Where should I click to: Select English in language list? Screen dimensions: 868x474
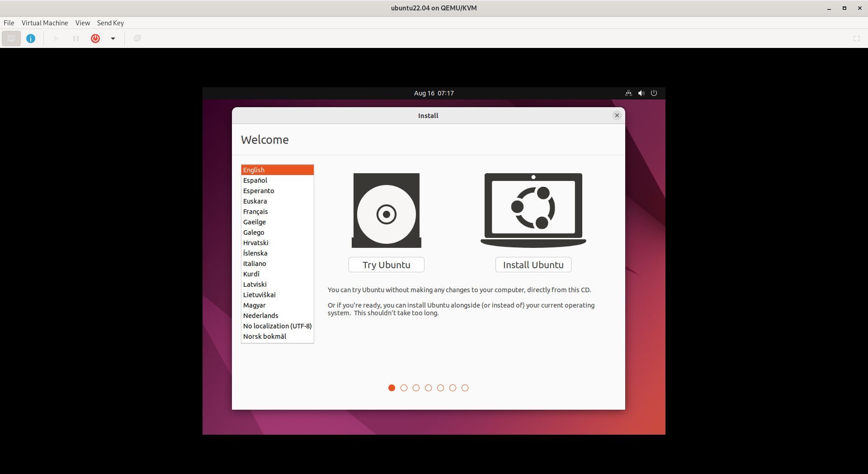[x=278, y=170]
